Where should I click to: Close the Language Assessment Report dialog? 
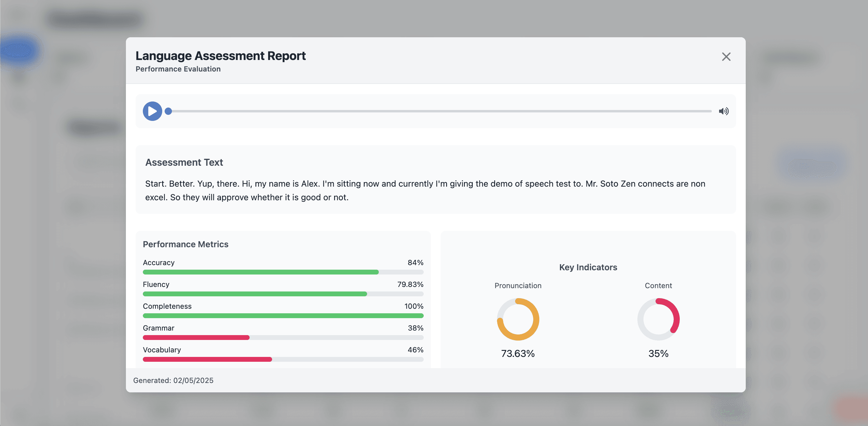[726, 57]
